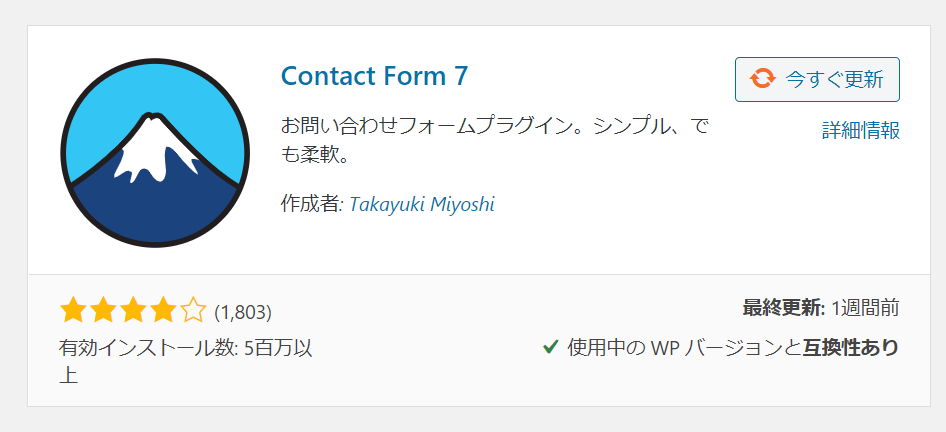Click the 使用中の WP バージョン text
Viewport: 946px width, 432px height.
click(x=673, y=348)
